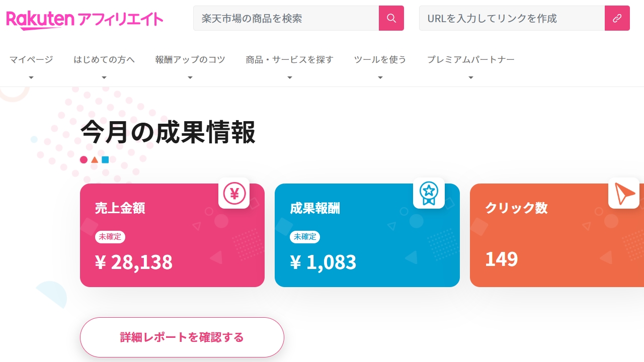Image resolution: width=644 pixels, height=362 pixels.
Task: Click the 楽天市場の商品を検索 search field
Action: pos(282,18)
